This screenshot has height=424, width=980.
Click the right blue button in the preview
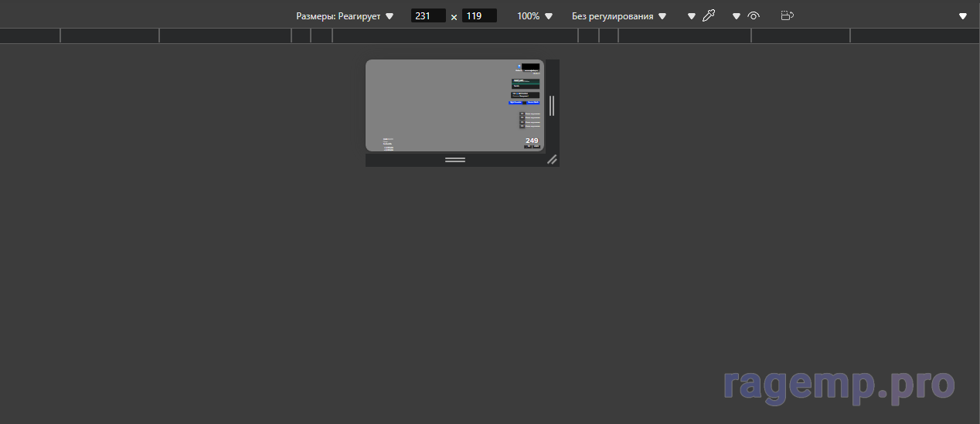click(x=533, y=102)
